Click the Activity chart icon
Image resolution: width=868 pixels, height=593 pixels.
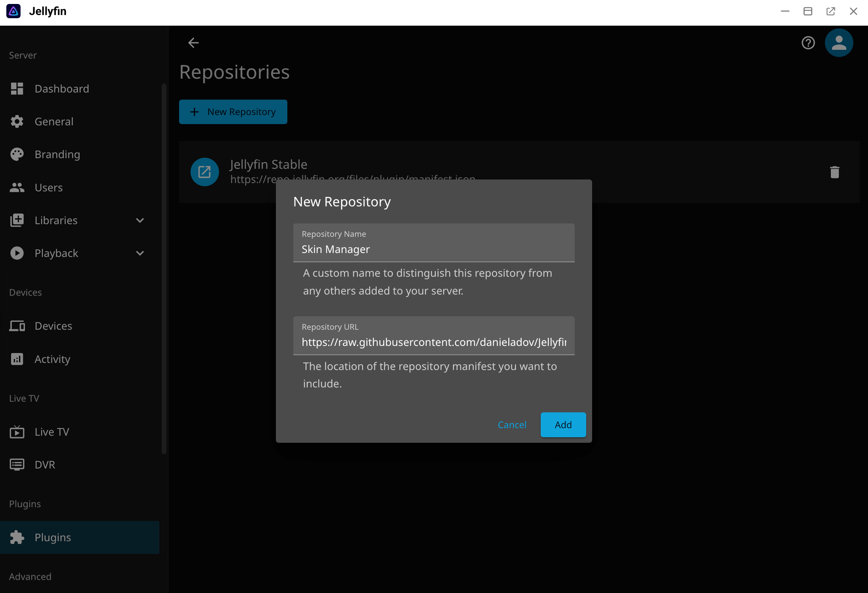(x=17, y=359)
